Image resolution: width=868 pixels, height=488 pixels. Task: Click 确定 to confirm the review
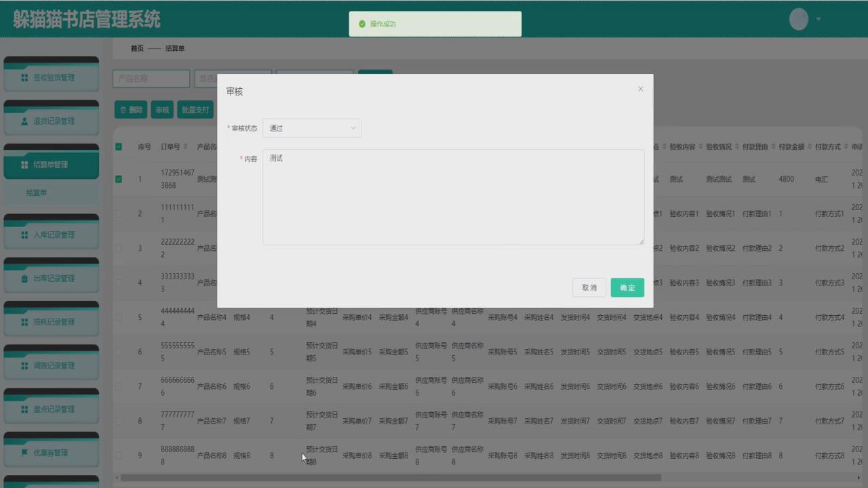(627, 287)
